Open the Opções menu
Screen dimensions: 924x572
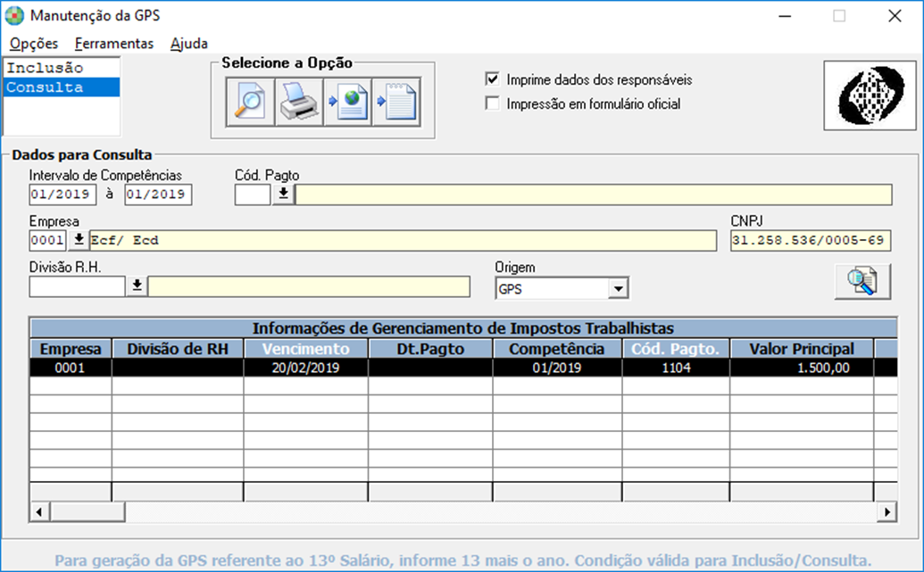[34, 44]
